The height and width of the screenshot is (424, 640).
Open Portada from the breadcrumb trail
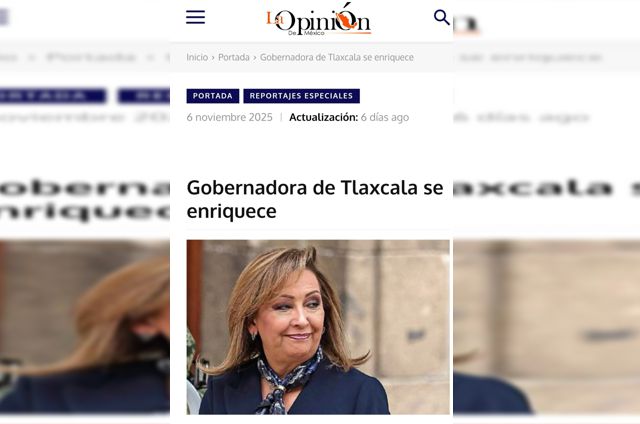(x=233, y=57)
